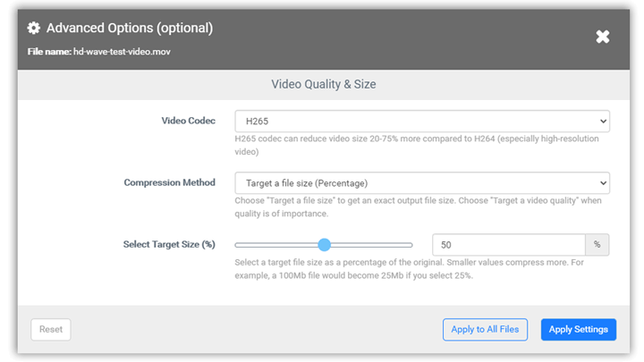
Task: Click the unfilled right end of the slider track
Action: click(x=385, y=245)
